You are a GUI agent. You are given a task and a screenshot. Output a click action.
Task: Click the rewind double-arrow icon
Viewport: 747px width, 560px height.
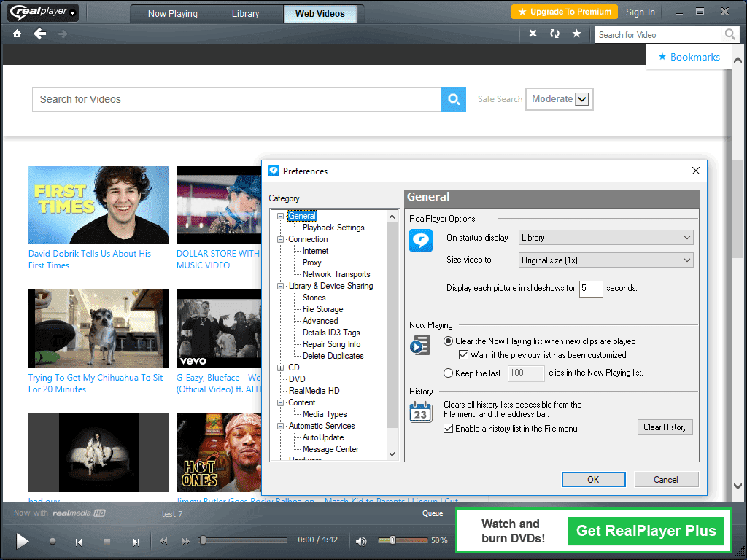pos(164,541)
